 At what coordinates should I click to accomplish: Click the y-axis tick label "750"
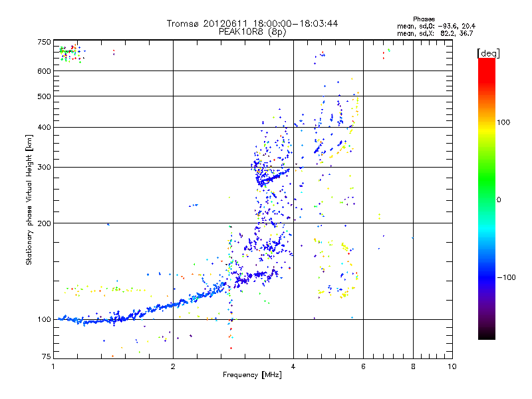(44, 42)
